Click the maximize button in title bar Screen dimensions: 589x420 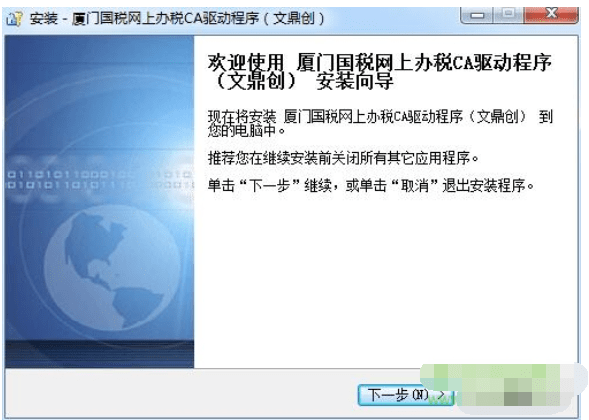508,15
